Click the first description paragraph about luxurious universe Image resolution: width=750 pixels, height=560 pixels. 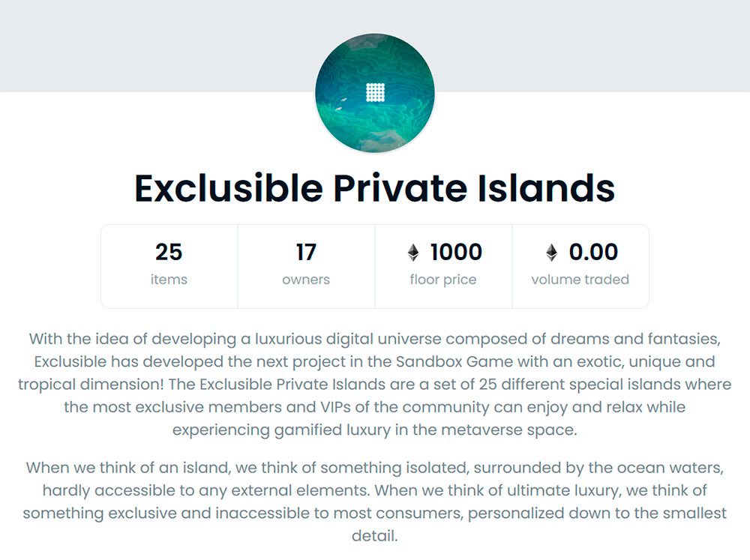click(375, 384)
